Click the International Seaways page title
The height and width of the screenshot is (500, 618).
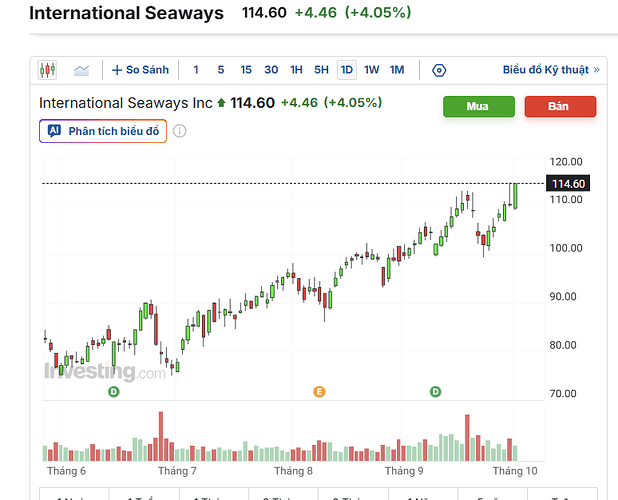point(127,13)
